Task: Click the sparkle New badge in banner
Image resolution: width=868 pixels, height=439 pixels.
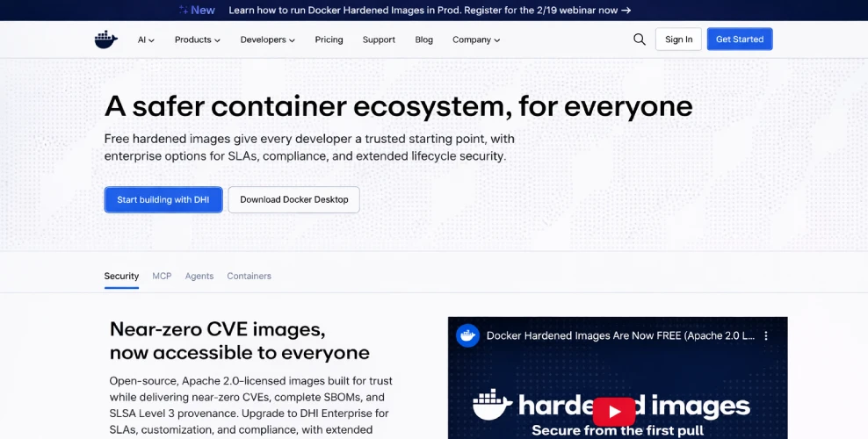Action: point(197,11)
